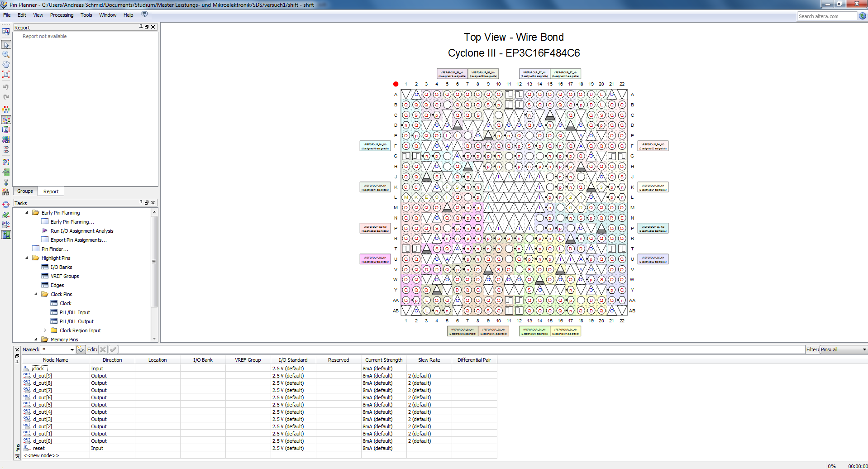Collapse the Early Pin Planning folder
The image size is (868, 469).
point(27,212)
